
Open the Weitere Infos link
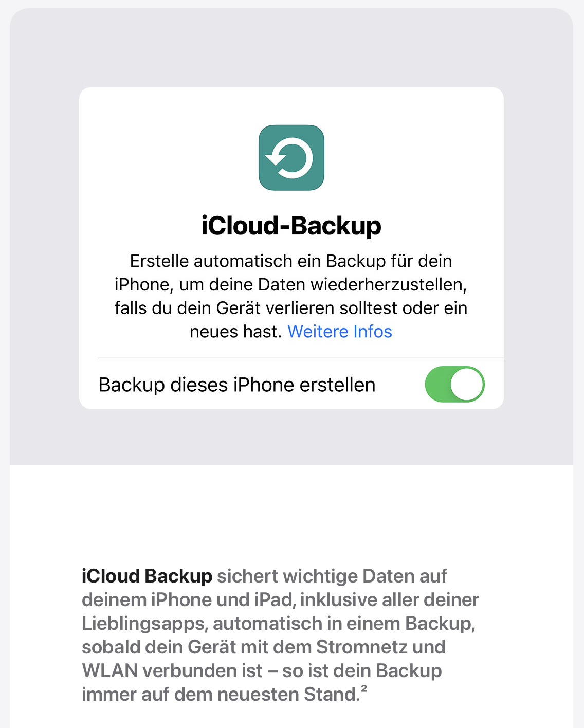point(340,332)
